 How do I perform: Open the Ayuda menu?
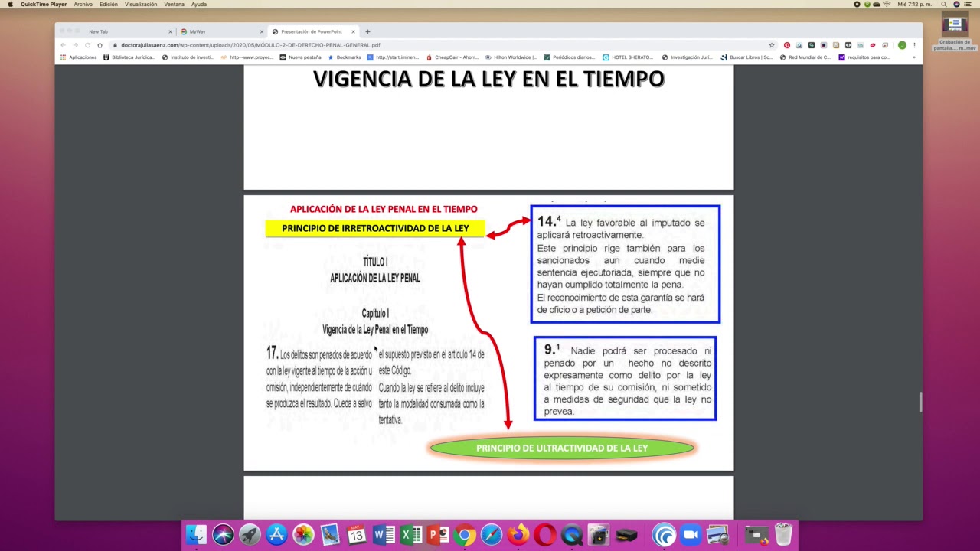(x=199, y=5)
